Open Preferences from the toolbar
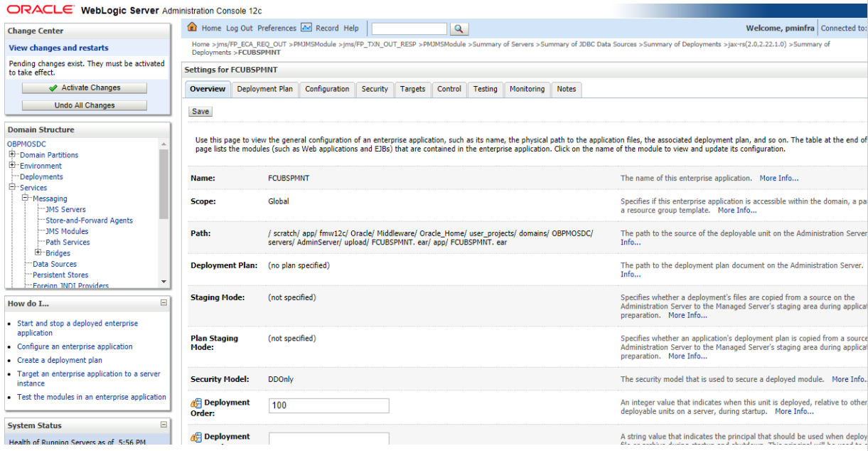This screenshot has height=451, width=868. pyautogui.click(x=277, y=28)
